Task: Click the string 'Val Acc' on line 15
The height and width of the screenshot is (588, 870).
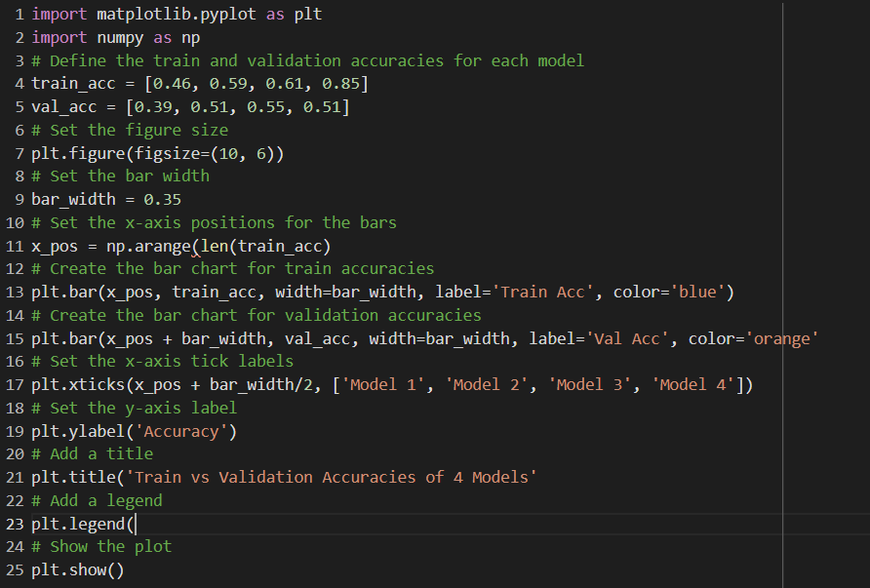Action: tap(627, 338)
